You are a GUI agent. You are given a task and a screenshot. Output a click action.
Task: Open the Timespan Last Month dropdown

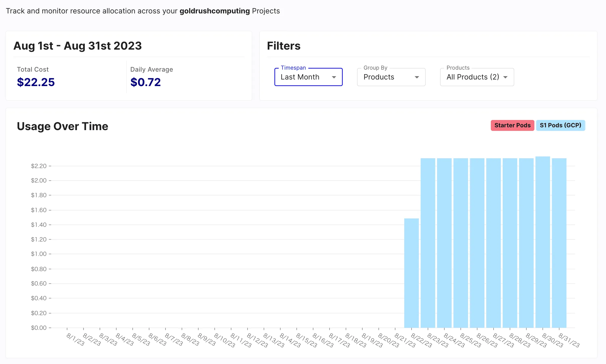[x=308, y=77]
